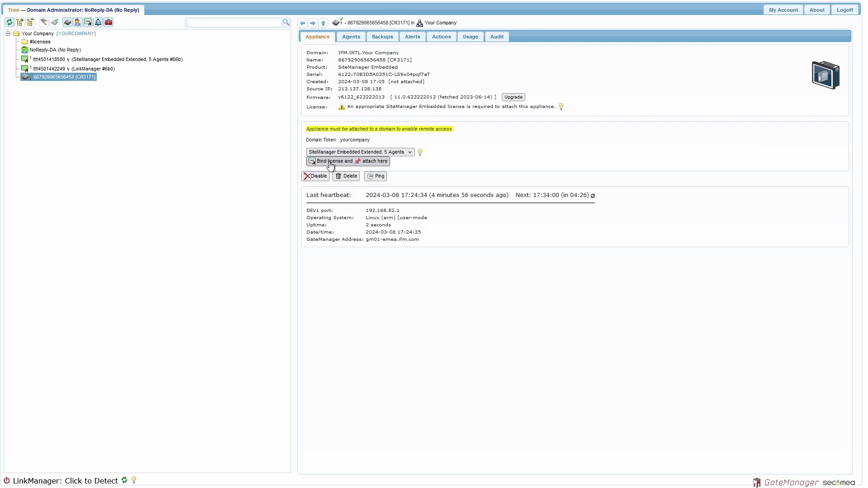Click the magnifier search icon
Screen dimensions: 868x488
[x=286, y=22]
